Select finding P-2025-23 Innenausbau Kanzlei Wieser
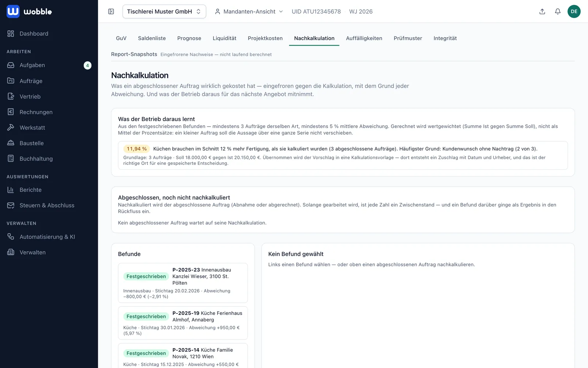Screen dimensions: 588x368 [x=183, y=283]
